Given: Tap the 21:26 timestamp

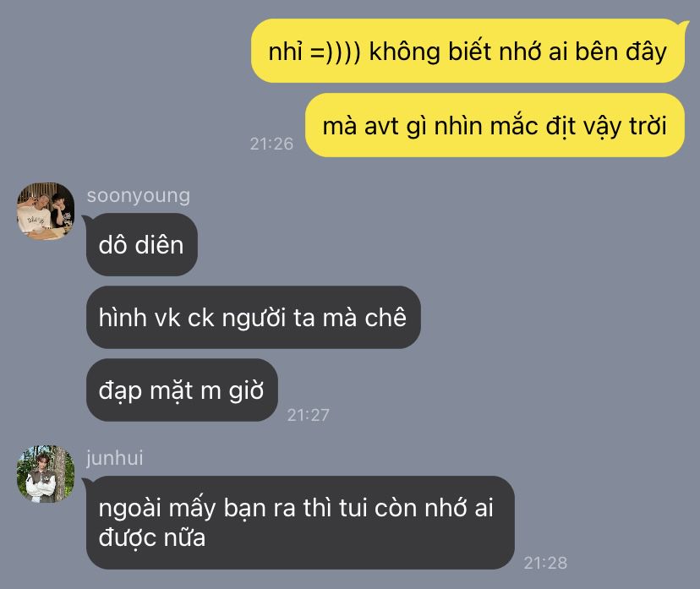Looking at the screenshot, I should point(271,144).
